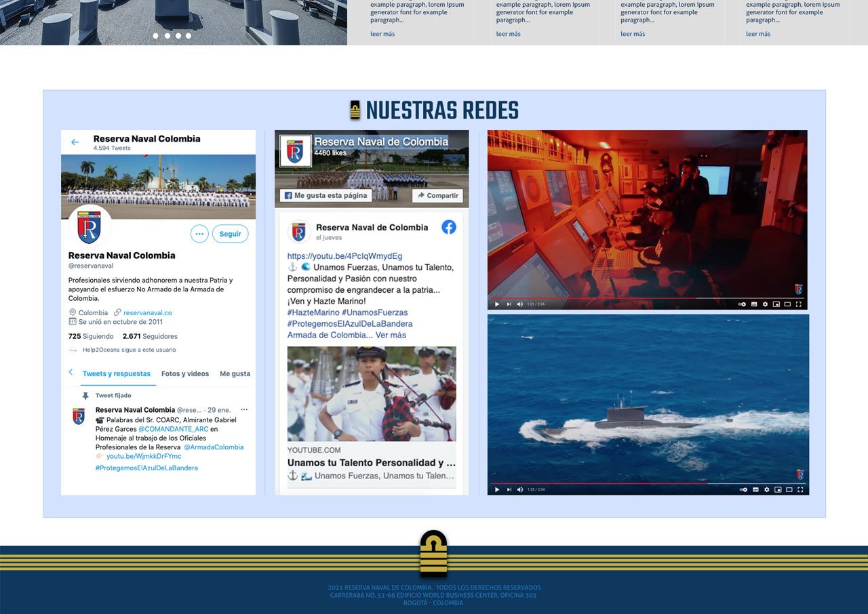Click the Facebook logo icon in the post

click(x=449, y=228)
